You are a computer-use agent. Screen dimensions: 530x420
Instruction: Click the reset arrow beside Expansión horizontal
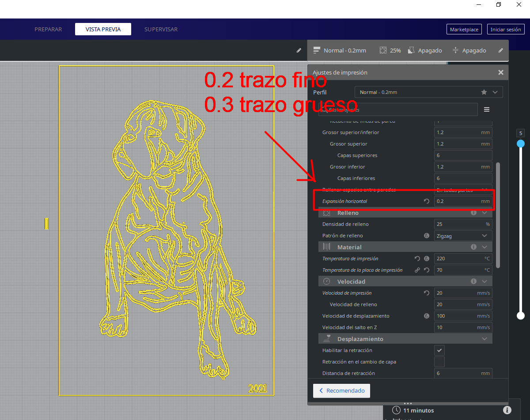[x=426, y=201]
